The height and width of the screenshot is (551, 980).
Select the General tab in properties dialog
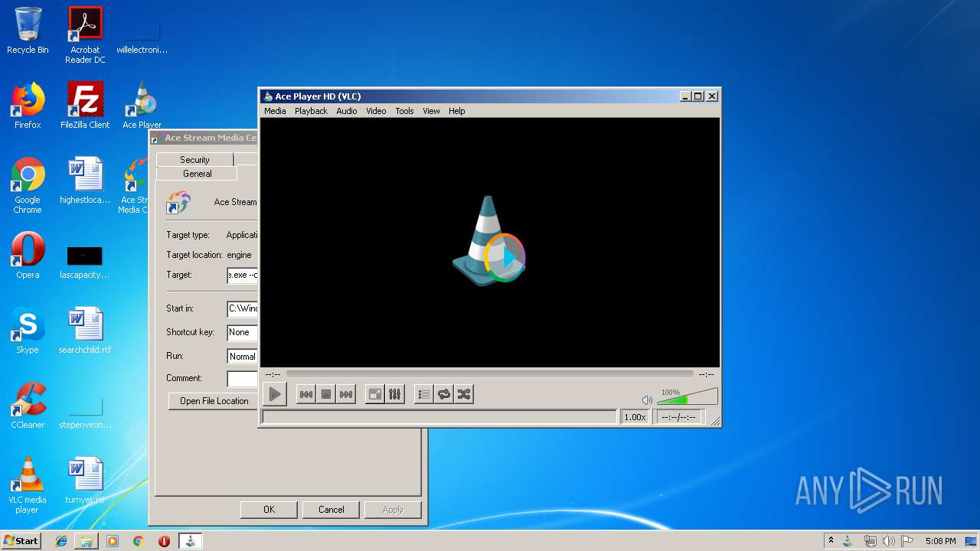pos(197,174)
